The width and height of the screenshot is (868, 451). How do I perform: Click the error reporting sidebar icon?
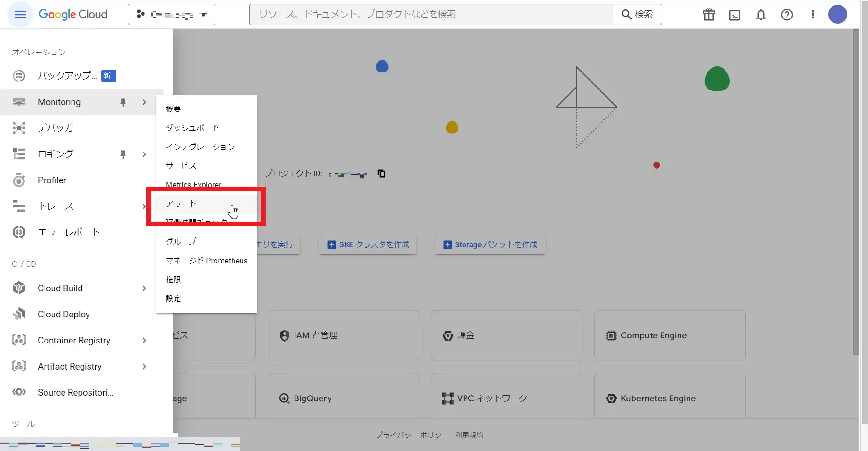19,232
